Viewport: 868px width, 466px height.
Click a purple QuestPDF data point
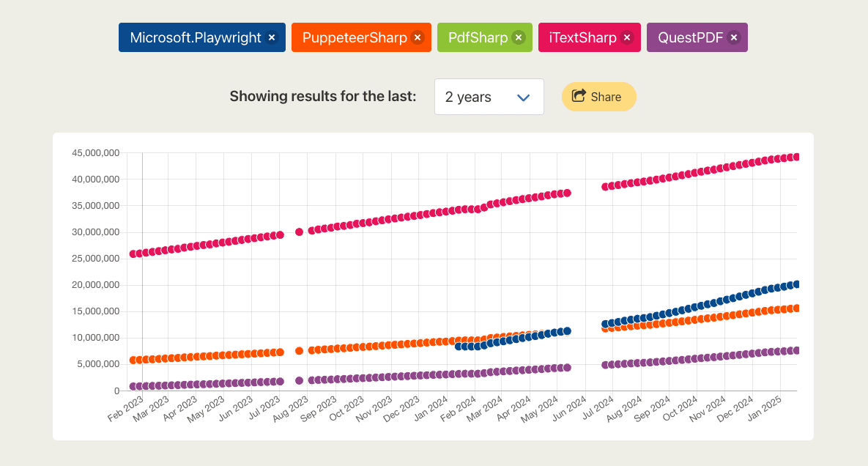(796, 350)
